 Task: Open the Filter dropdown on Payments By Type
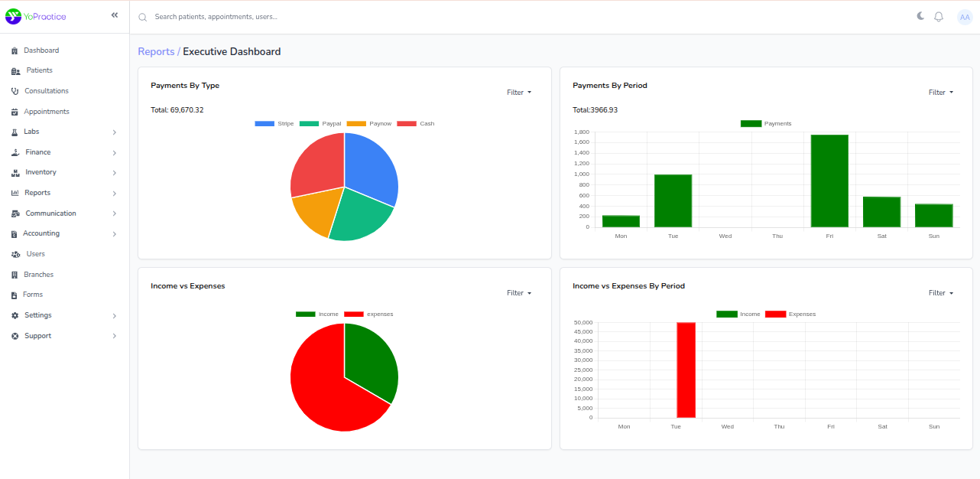(x=518, y=92)
